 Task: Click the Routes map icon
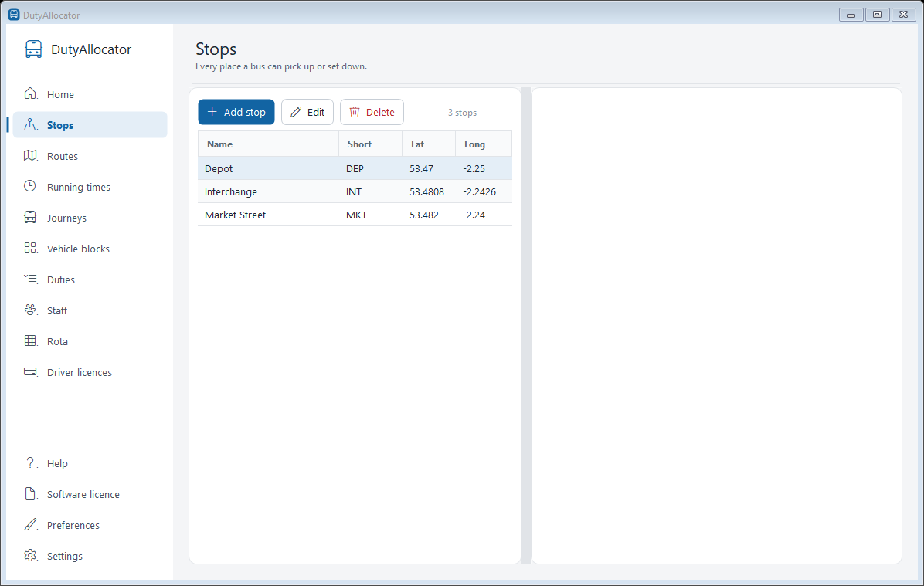click(31, 155)
